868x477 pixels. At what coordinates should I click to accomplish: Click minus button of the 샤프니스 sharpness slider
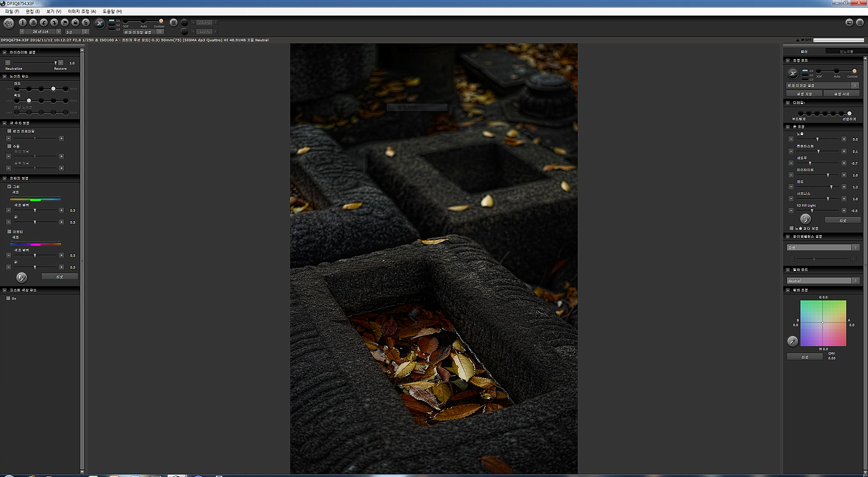(791, 199)
